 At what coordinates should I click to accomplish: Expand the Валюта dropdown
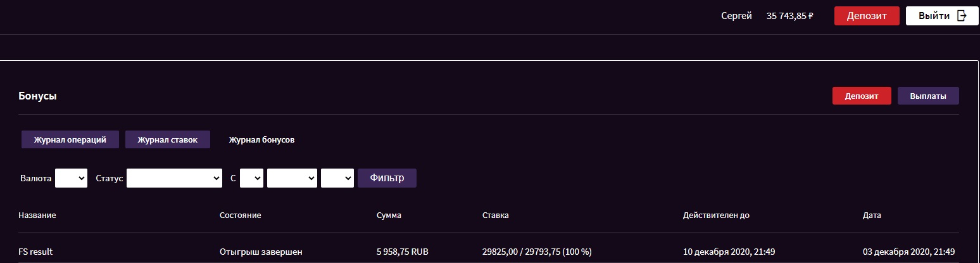click(x=71, y=178)
